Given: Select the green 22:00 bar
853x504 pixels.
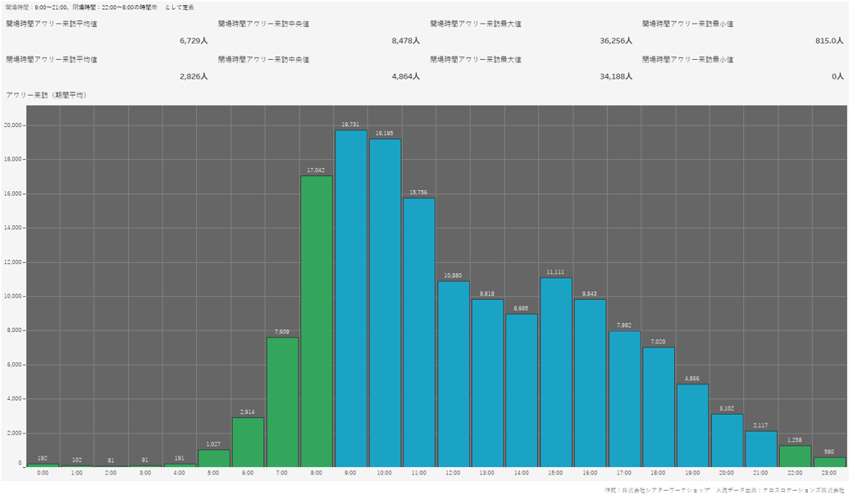Looking at the screenshot, I should [x=796, y=456].
